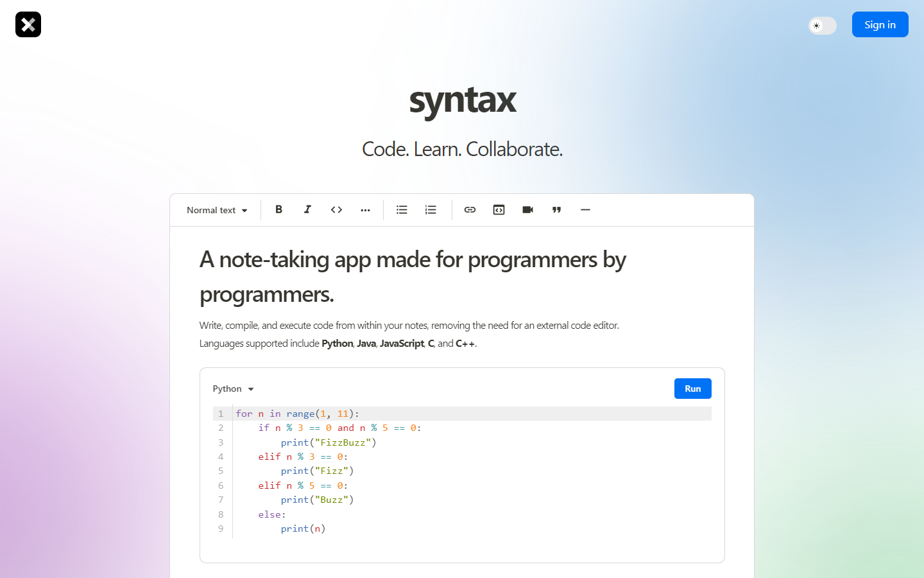924x578 pixels.
Task: Open the Python language dropdown
Action: pos(234,389)
